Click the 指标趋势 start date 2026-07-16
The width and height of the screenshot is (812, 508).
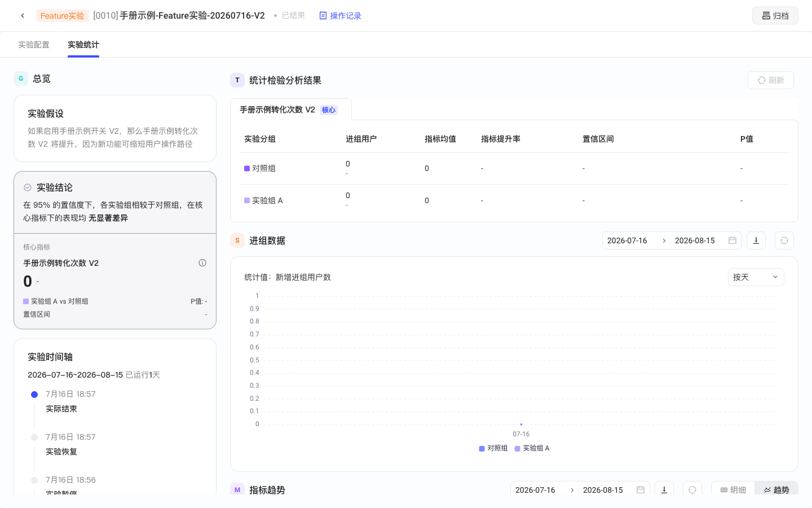(535, 490)
